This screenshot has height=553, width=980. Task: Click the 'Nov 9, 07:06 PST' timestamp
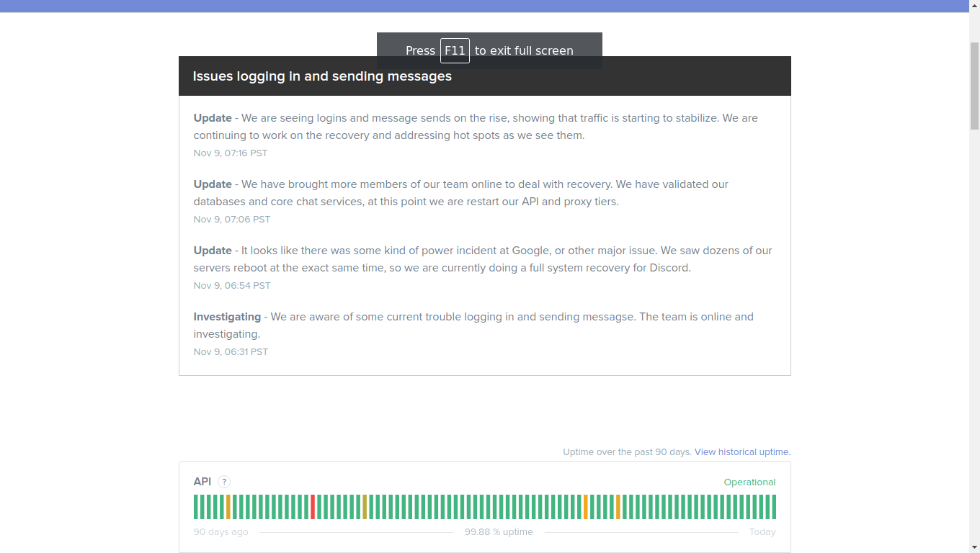click(232, 220)
